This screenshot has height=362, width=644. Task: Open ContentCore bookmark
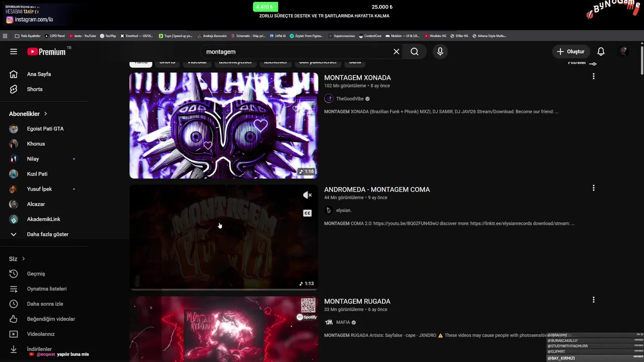tap(370, 36)
